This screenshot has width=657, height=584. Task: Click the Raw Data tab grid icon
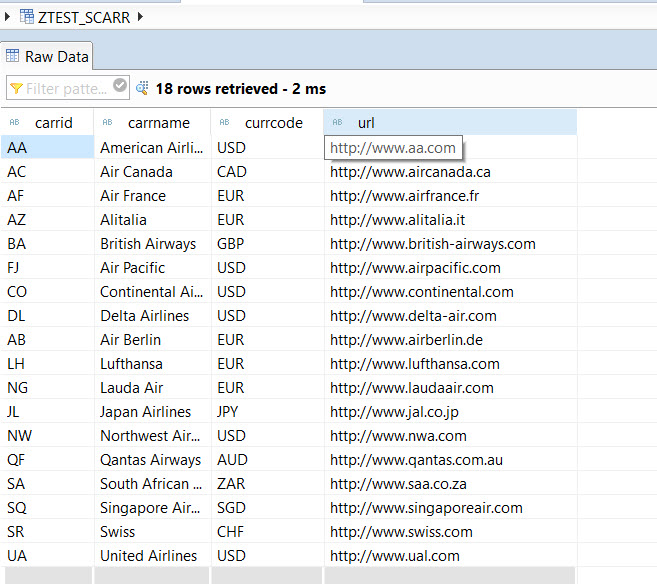(x=13, y=55)
